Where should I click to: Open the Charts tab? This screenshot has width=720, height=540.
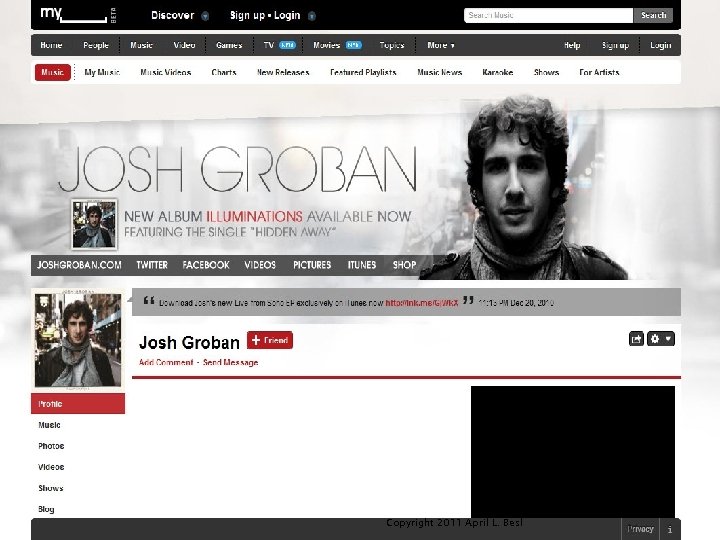click(224, 72)
